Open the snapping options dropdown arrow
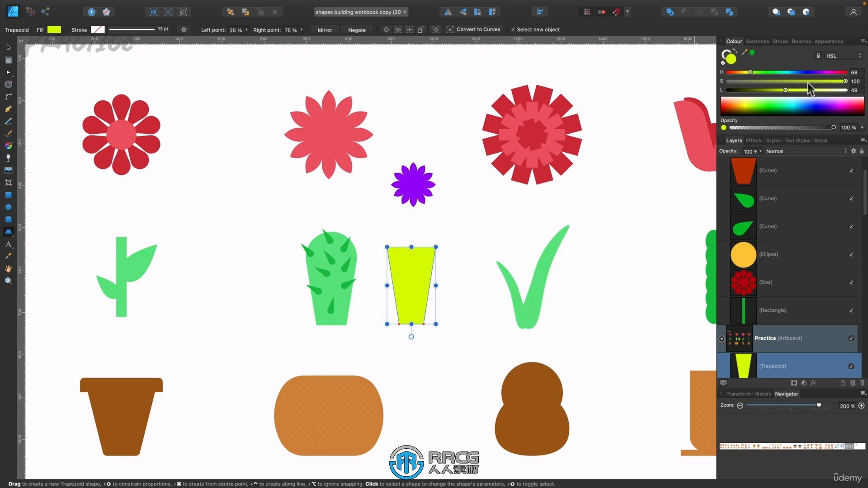Viewport: 868px width, 488px height. point(627,12)
